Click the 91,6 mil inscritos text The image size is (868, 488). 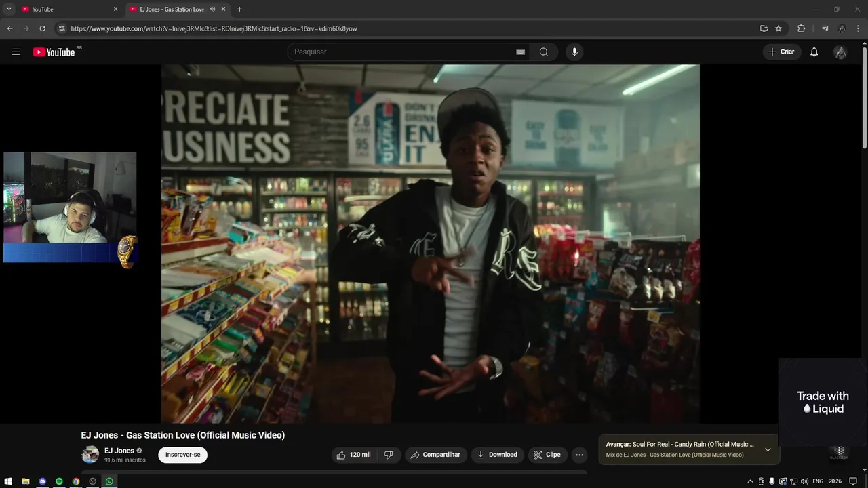pyautogui.click(x=125, y=460)
